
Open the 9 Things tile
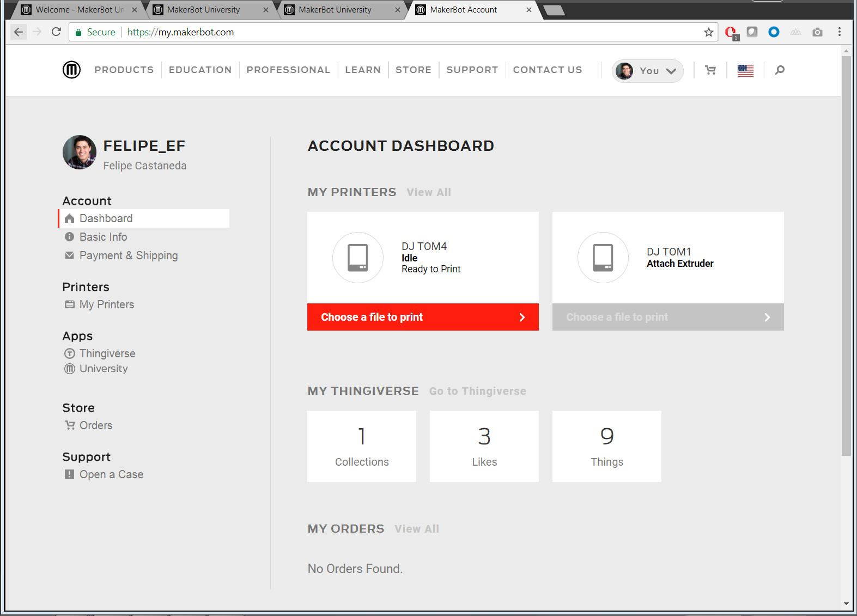click(x=607, y=446)
